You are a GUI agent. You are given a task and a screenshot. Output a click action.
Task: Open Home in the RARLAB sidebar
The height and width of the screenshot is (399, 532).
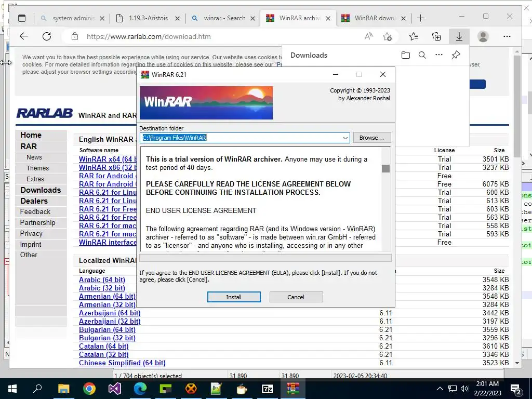(x=31, y=135)
